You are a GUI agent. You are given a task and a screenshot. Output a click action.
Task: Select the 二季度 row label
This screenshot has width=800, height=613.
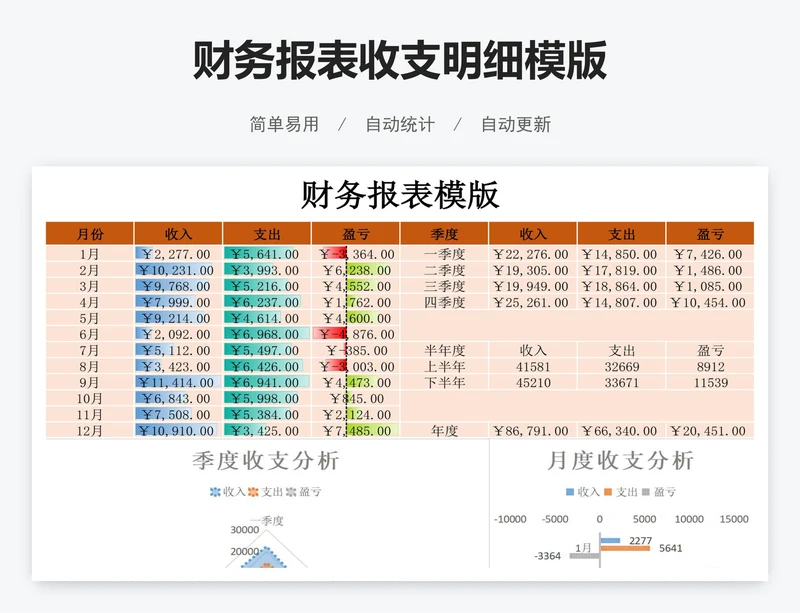tap(444, 270)
